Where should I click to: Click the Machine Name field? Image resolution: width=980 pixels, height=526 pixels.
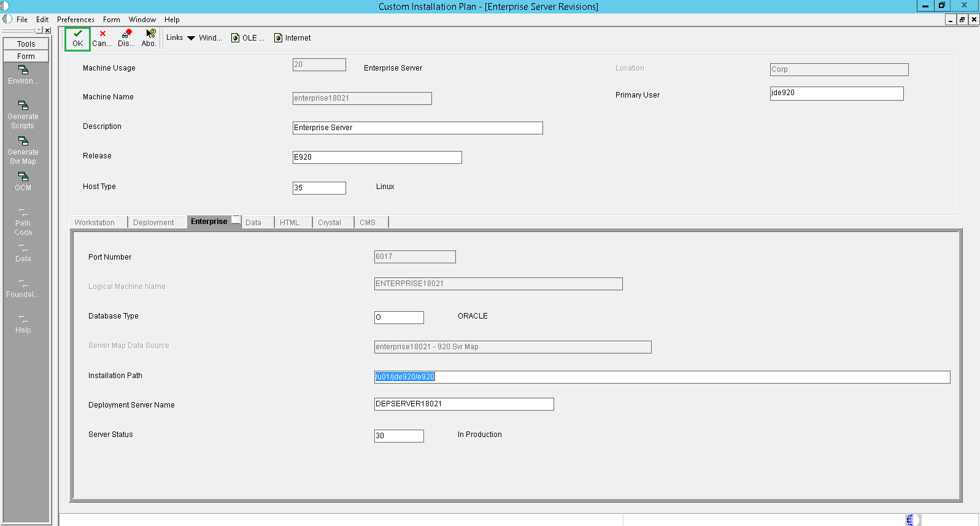(x=362, y=98)
